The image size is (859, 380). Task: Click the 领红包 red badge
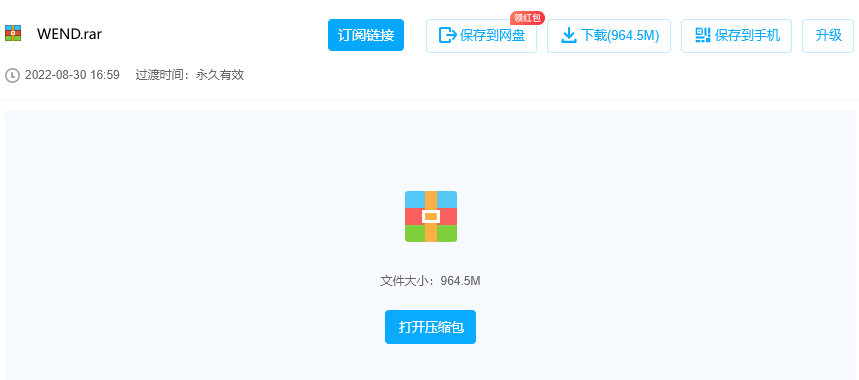coord(528,18)
